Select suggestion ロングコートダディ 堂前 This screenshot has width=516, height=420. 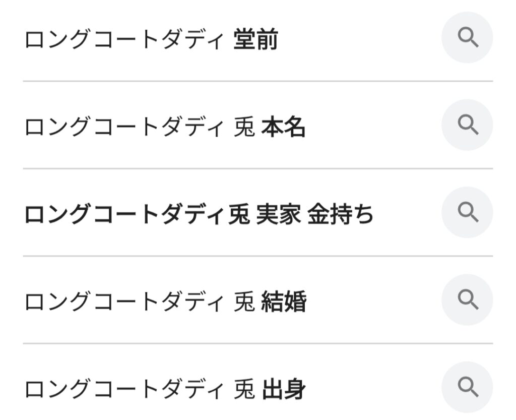coord(151,40)
